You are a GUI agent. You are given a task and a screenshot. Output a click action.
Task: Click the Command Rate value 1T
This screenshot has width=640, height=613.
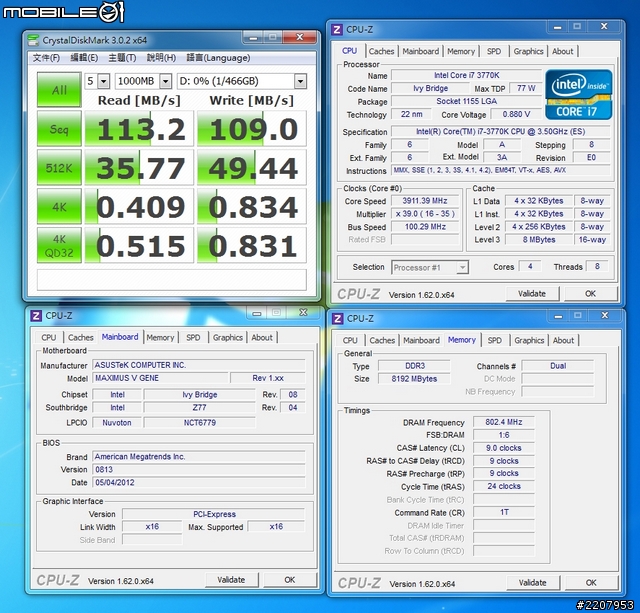tap(504, 512)
